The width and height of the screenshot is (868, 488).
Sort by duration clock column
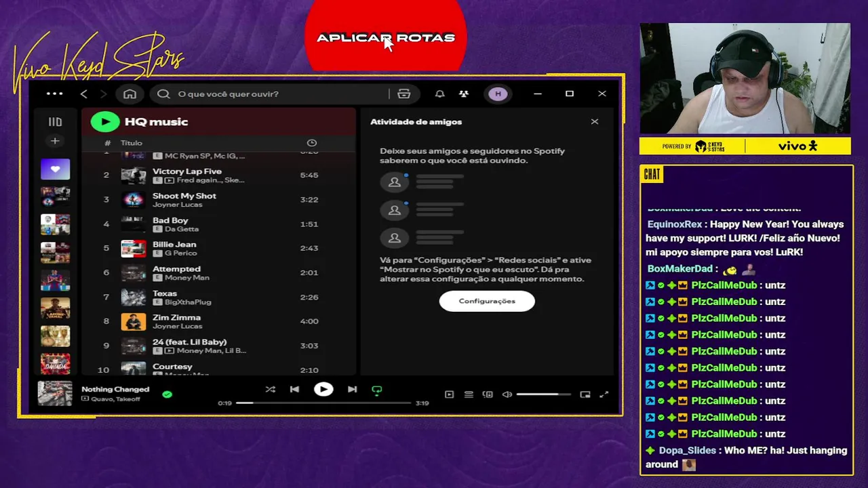[x=312, y=143]
